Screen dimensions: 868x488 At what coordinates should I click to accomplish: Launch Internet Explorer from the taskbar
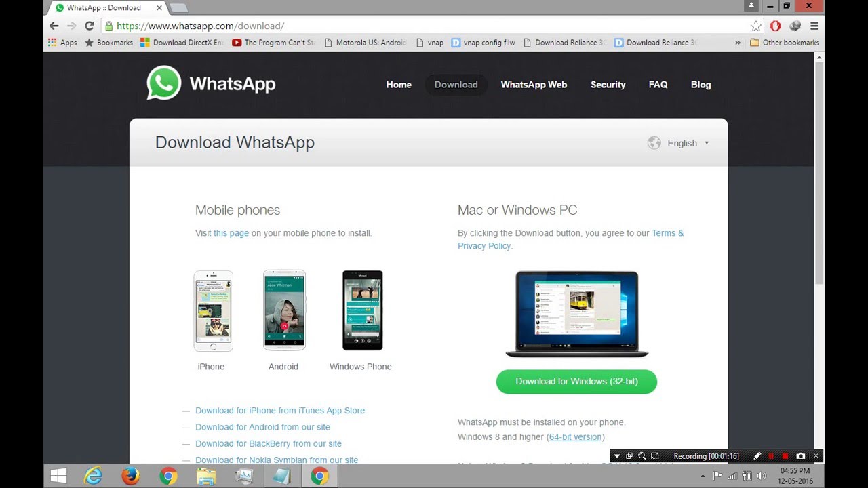(93, 476)
